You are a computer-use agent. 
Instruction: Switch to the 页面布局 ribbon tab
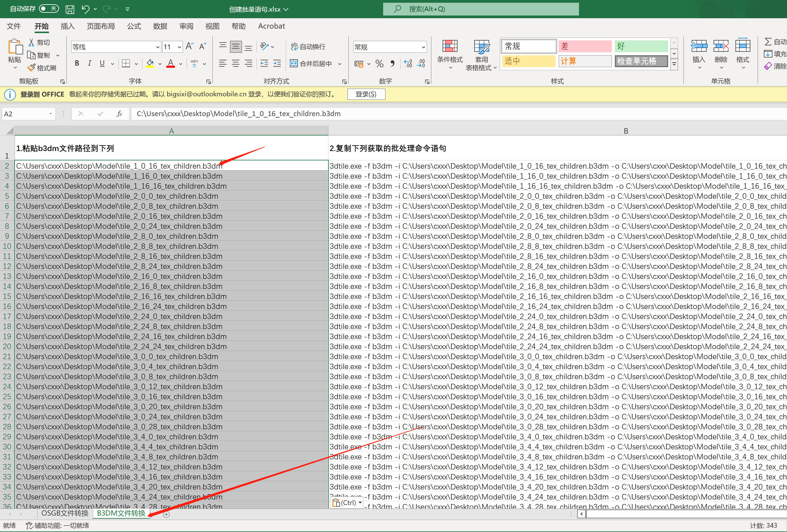tap(101, 26)
